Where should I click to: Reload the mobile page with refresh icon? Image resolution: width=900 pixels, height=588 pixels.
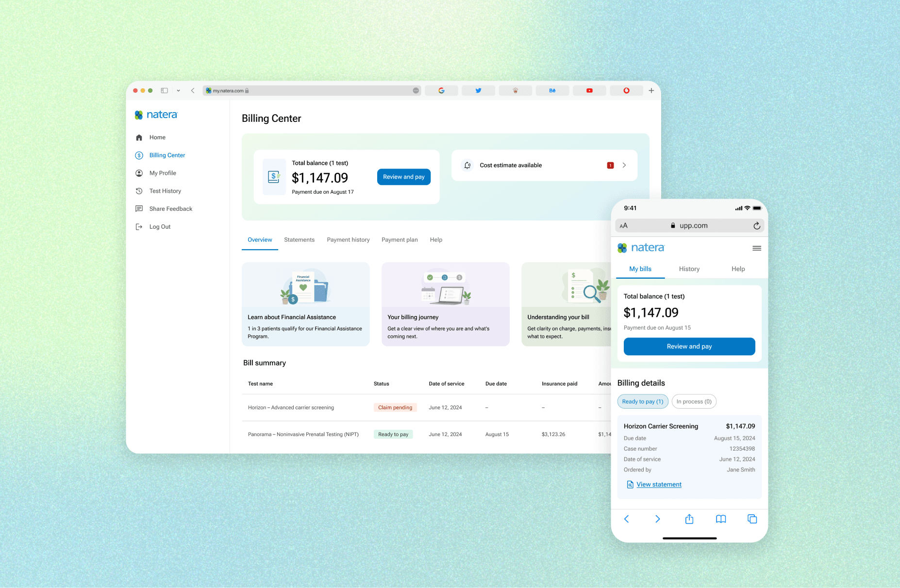point(756,226)
